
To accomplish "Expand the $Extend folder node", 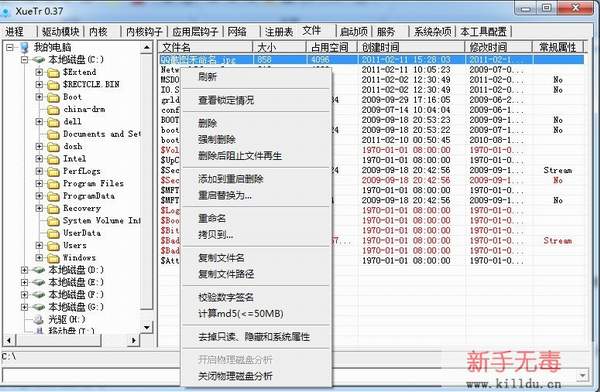I will [39, 72].
